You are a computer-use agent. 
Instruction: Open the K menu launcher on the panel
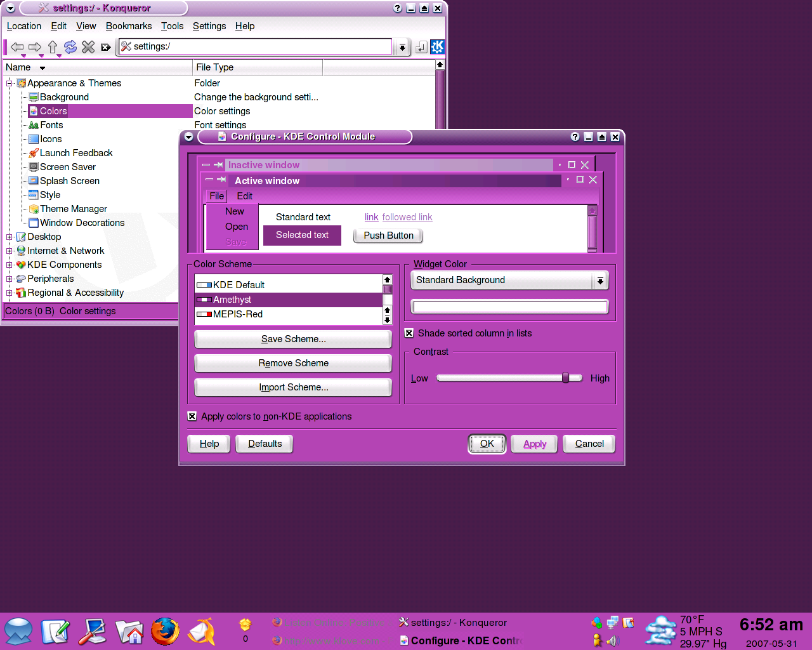coord(18,631)
